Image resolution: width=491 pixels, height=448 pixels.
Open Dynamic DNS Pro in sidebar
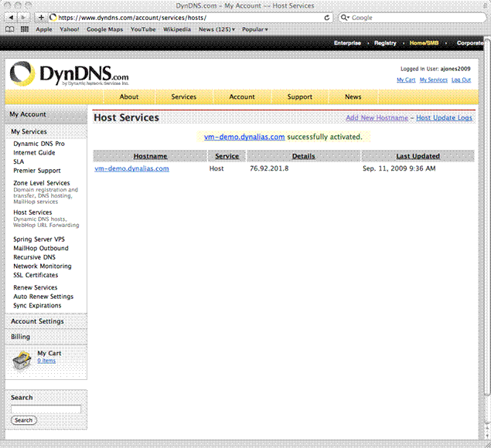[x=39, y=144]
